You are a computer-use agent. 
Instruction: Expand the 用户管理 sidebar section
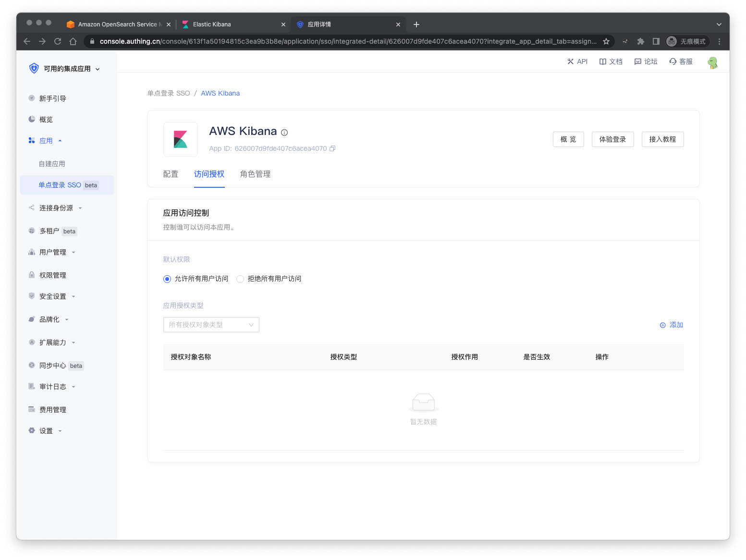[53, 252]
